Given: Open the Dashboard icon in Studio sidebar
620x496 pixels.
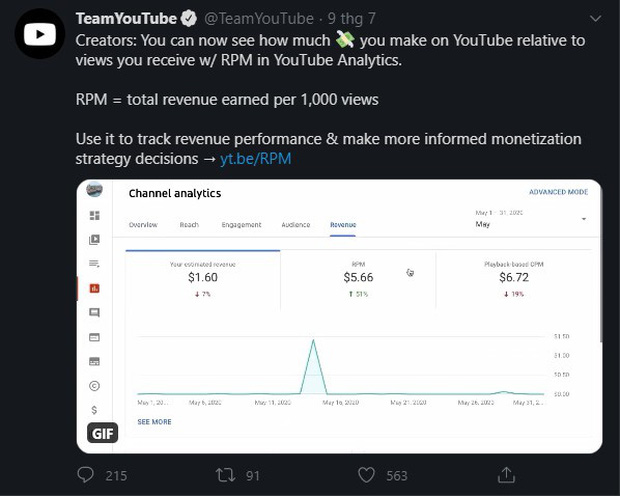Looking at the screenshot, I should click(95, 215).
